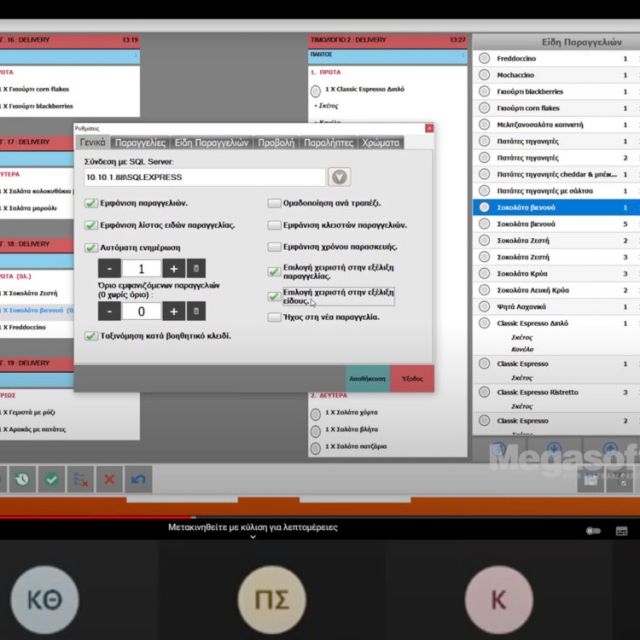Click the clock icon in bottom toolbar

click(22, 479)
